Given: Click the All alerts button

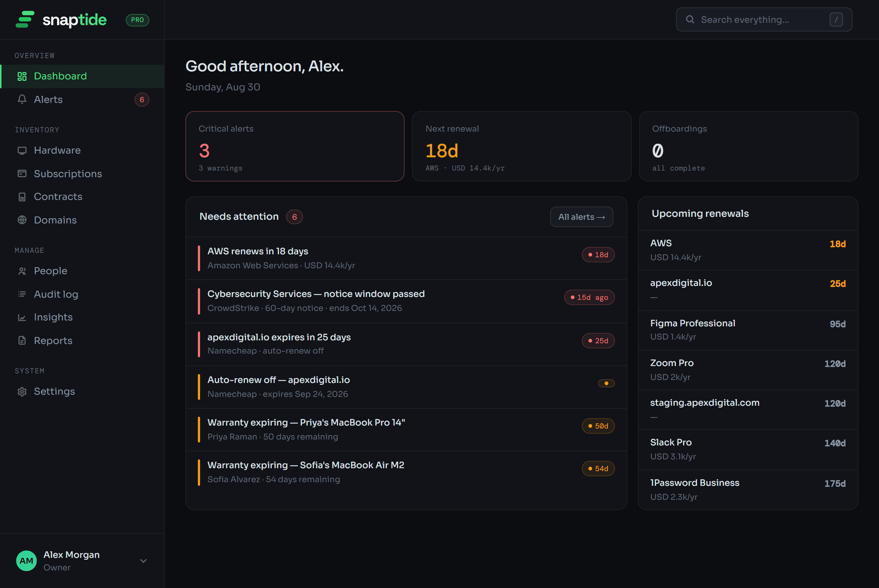Looking at the screenshot, I should (x=581, y=217).
